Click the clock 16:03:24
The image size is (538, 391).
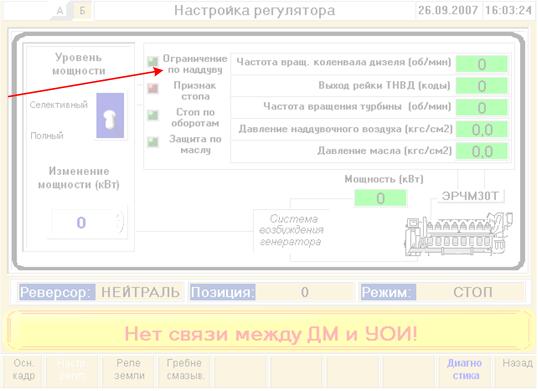click(508, 10)
